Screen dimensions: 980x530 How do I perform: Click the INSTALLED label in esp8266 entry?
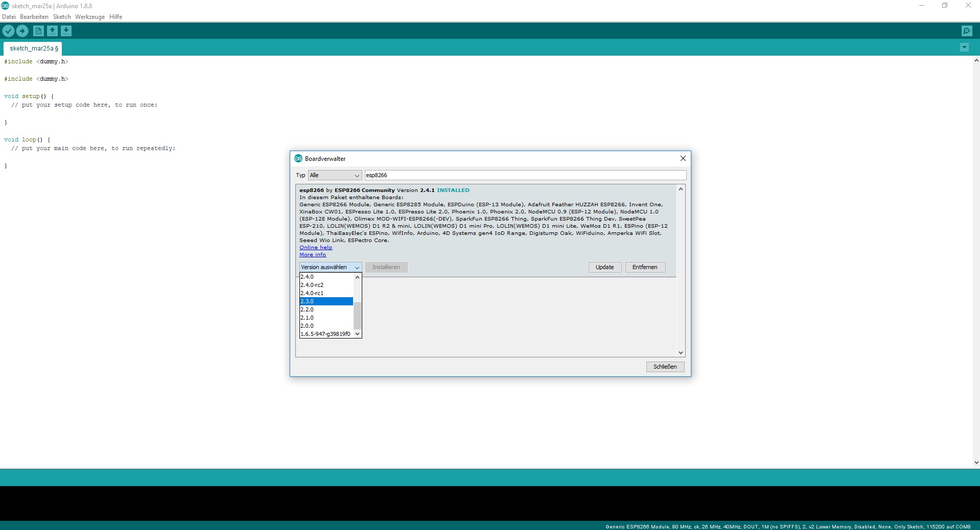tap(453, 190)
